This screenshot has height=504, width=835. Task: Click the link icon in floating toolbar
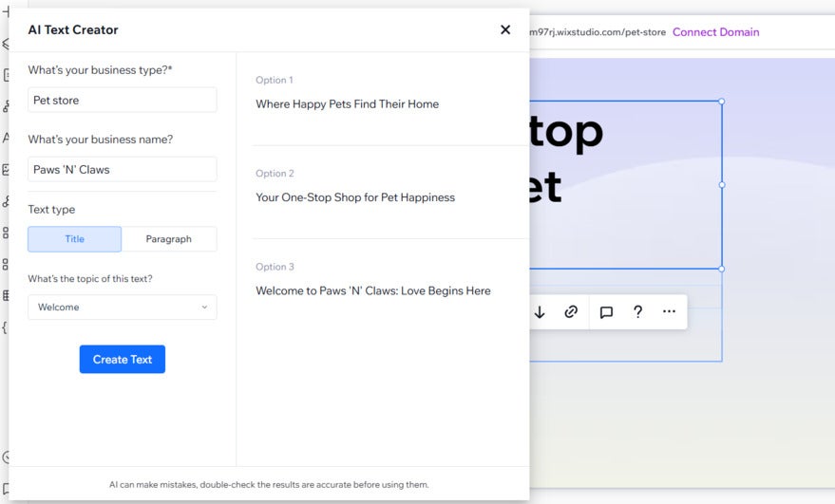571,312
